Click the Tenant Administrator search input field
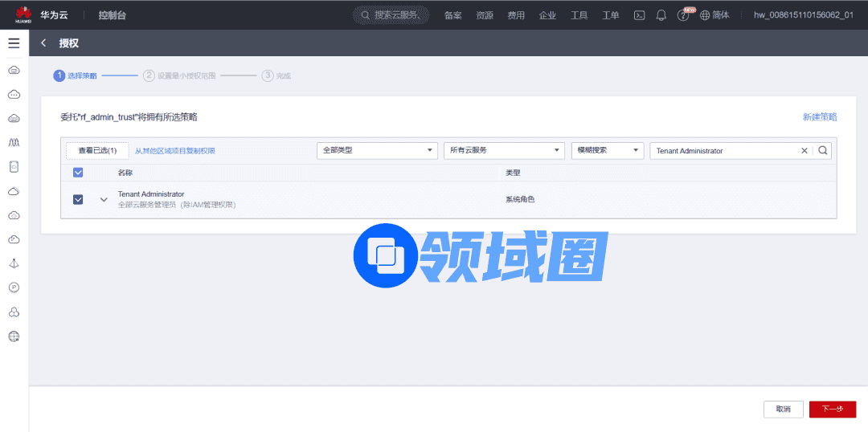Image resolution: width=868 pixels, height=432 pixels. pos(723,150)
